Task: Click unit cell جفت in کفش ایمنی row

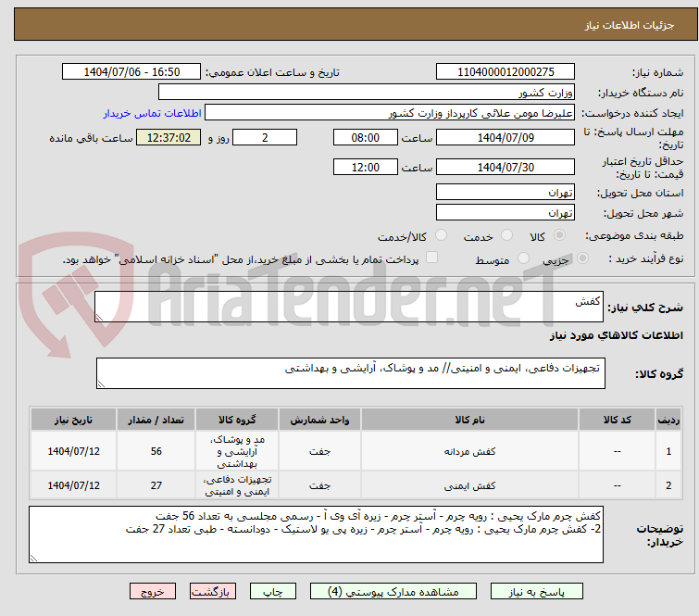Action: tap(319, 485)
